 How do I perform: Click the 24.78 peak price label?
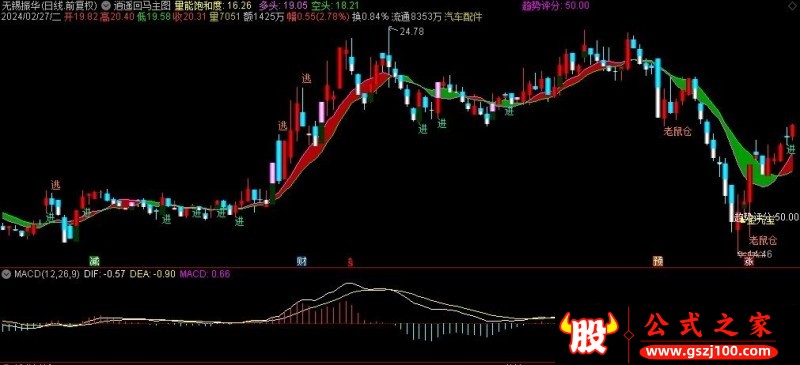pos(412,32)
